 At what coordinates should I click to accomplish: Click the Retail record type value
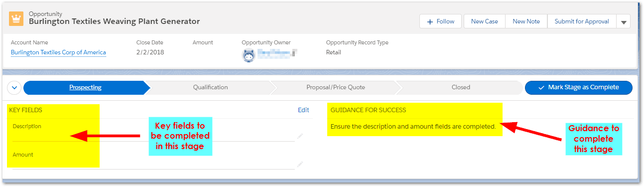click(x=334, y=52)
